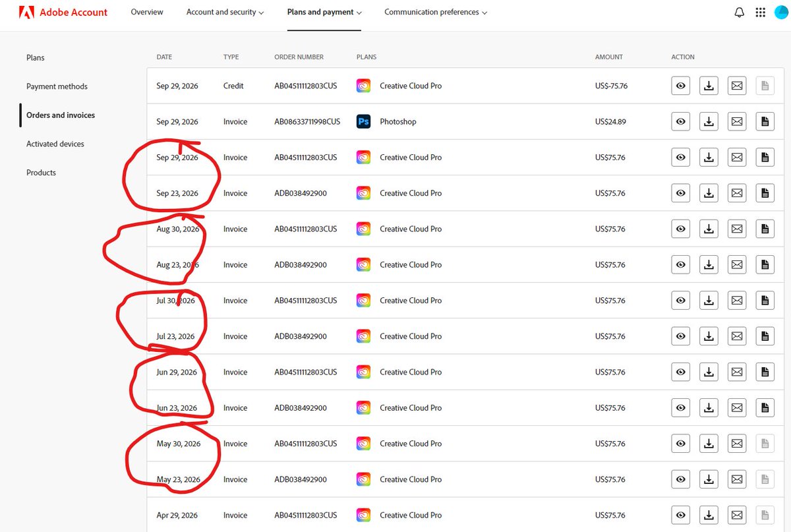Click order number ADB038492900 for Sep 23
This screenshot has height=532, width=791.
(301, 193)
